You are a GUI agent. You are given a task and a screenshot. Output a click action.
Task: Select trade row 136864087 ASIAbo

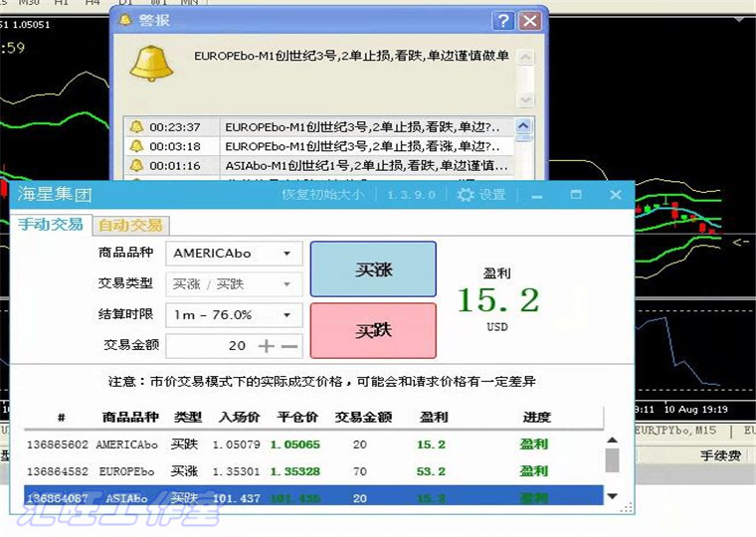[313, 497]
